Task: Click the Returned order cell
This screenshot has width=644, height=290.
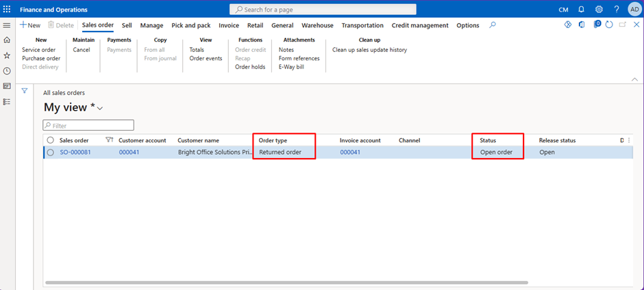Action: [x=280, y=152]
